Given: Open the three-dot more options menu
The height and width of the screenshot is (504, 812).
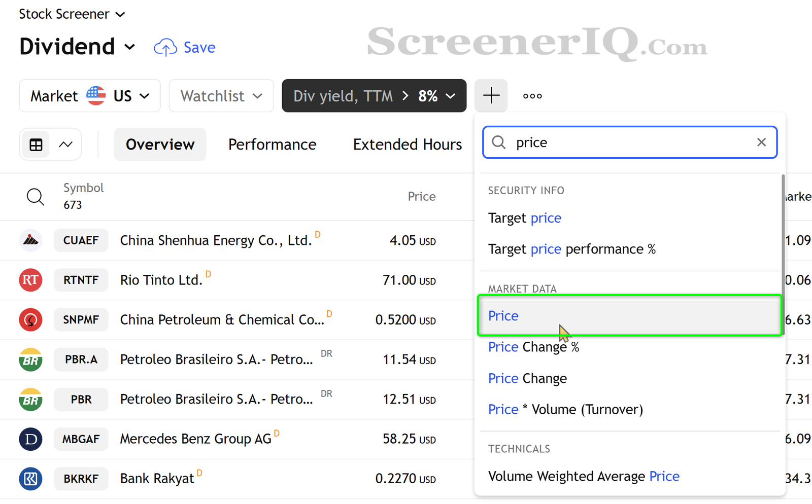Looking at the screenshot, I should (532, 96).
